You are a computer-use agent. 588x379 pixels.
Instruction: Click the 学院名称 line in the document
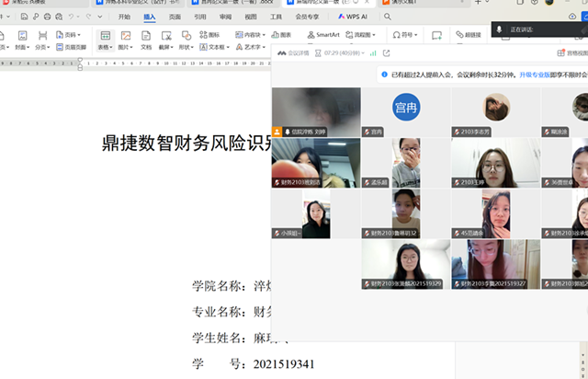click(232, 286)
